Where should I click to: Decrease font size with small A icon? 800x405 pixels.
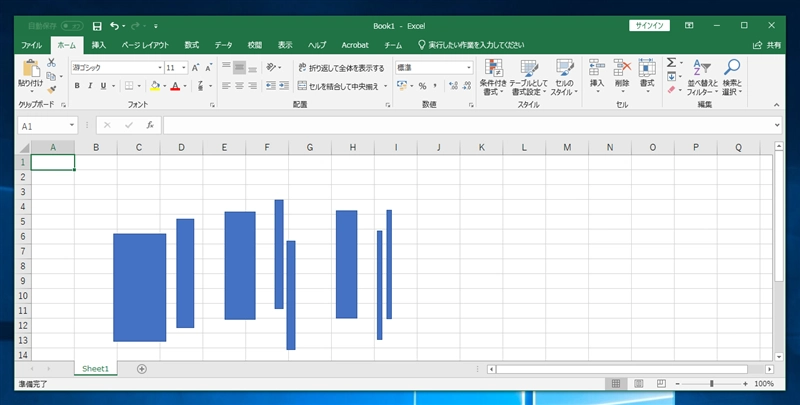pyautogui.click(x=208, y=68)
